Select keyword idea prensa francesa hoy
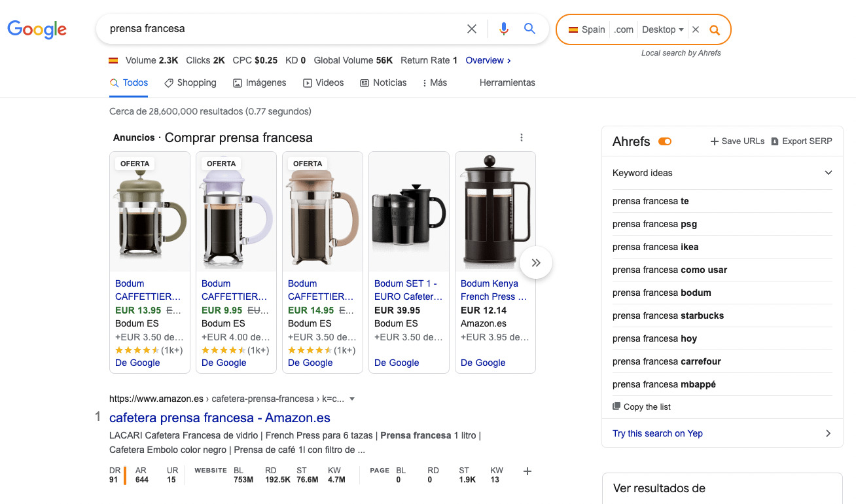This screenshot has width=856, height=504. pos(654,338)
